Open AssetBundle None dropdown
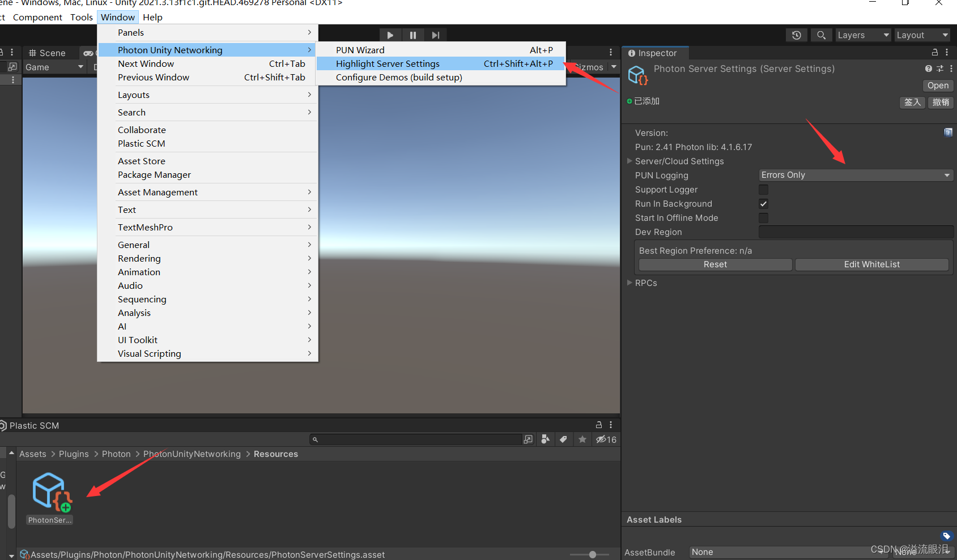The image size is (957, 560). tap(788, 552)
